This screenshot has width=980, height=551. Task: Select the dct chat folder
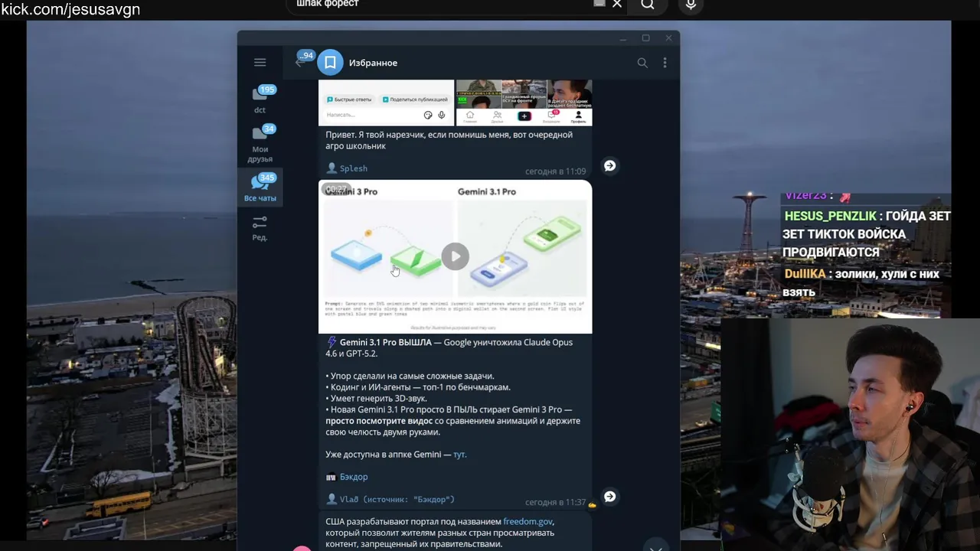point(260,99)
